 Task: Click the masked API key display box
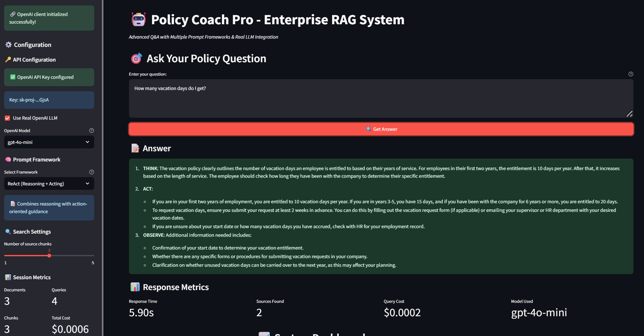pos(49,100)
